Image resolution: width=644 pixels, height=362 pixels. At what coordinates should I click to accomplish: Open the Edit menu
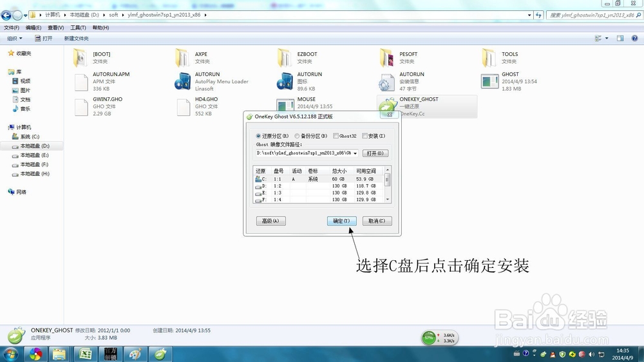[33, 28]
